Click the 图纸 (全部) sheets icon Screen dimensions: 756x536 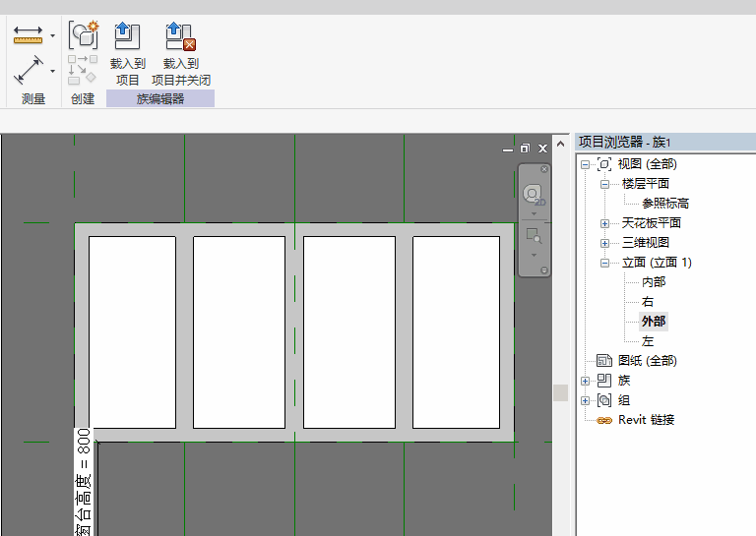coord(604,361)
